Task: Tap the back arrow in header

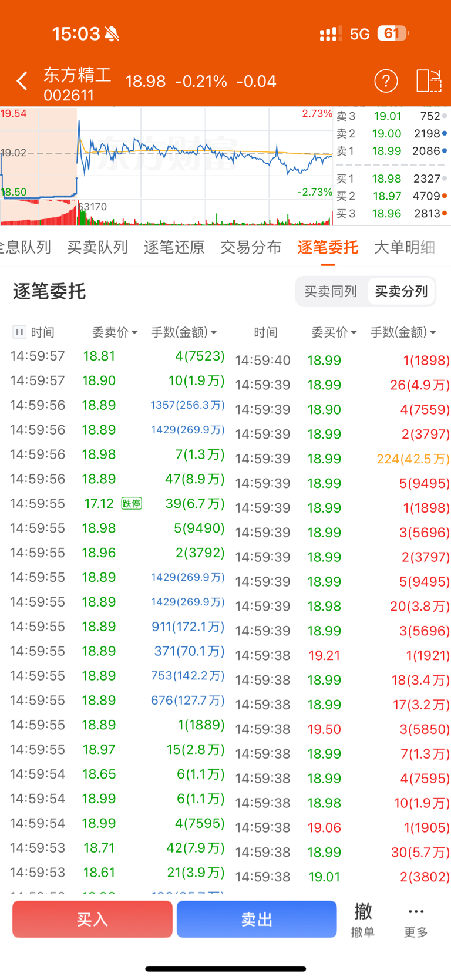Action: [x=22, y=81]
